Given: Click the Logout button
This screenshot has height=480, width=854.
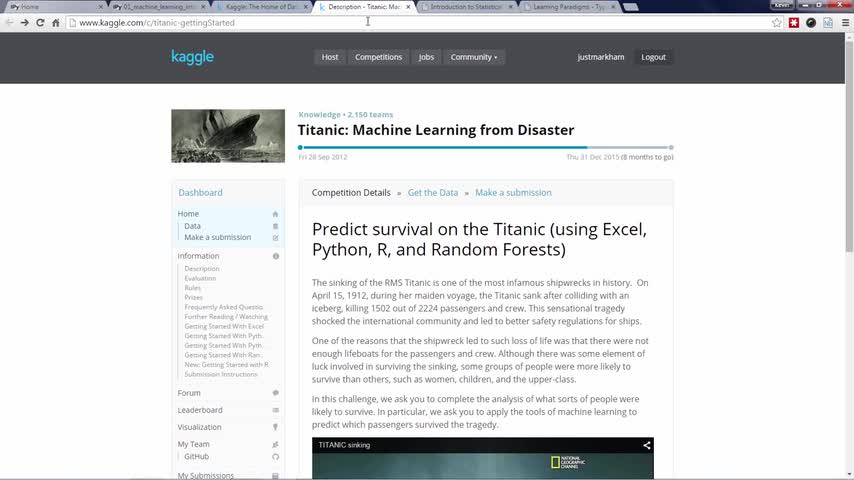Looking at the screenshot, I should (x=653, y=57).
